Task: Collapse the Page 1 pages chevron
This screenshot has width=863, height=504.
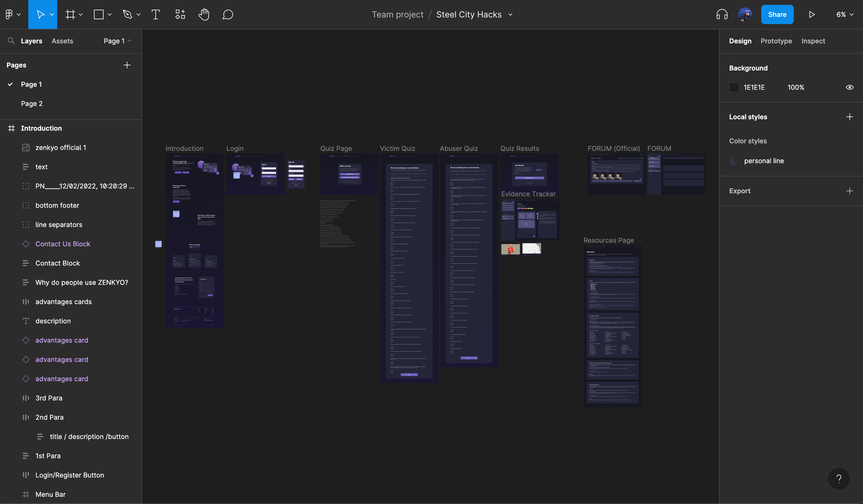Action: [130, 41]
